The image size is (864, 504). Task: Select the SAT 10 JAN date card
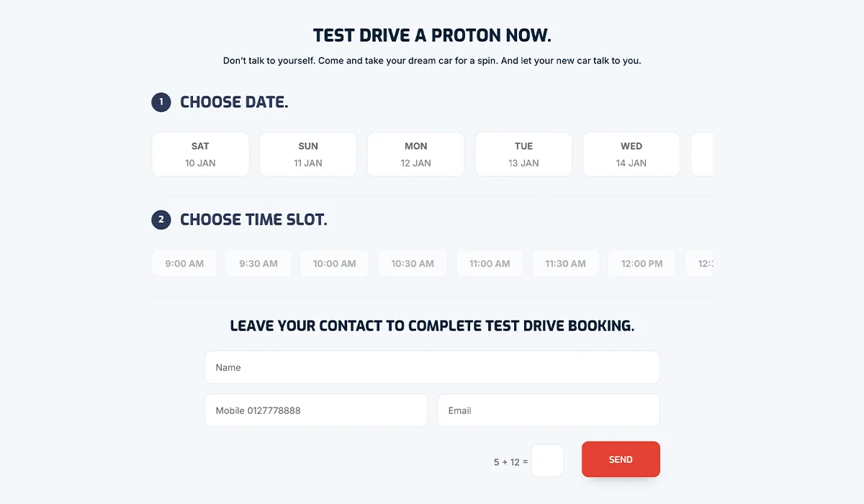pos(200,154)
